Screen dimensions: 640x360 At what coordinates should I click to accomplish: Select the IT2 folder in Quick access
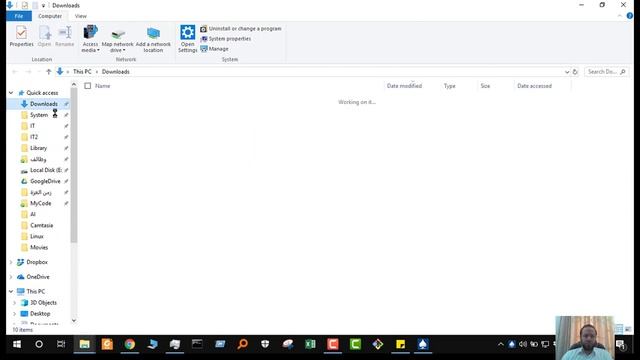point(34,137)
